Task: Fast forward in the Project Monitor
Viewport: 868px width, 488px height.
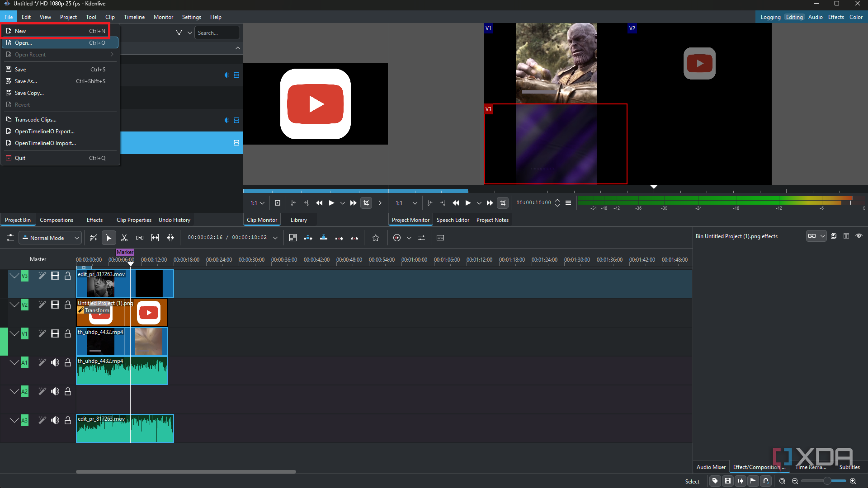Action: (x=490, y=203)
